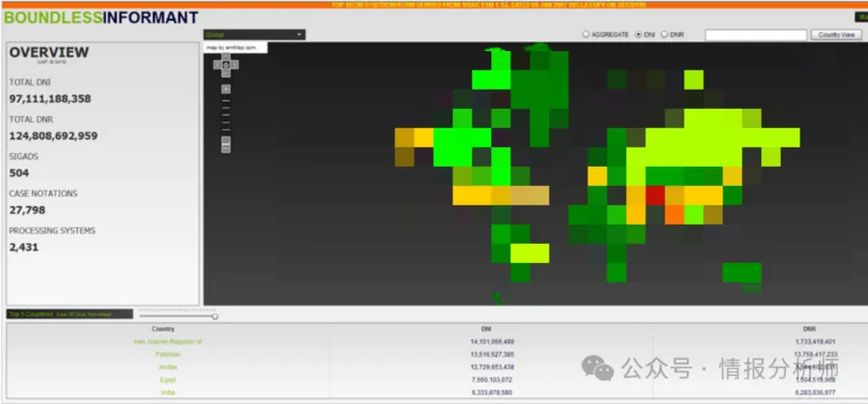Click the slider handle below the overview

214,315
